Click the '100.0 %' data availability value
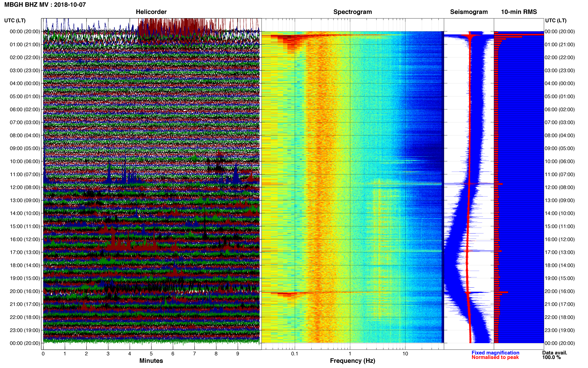This screenshot has width=588, height=368. pos(551,357)
